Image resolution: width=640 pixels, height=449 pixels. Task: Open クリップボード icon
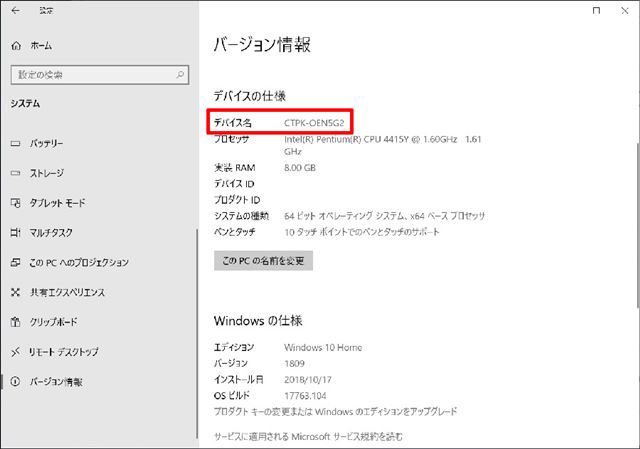(x=16, y=322)
